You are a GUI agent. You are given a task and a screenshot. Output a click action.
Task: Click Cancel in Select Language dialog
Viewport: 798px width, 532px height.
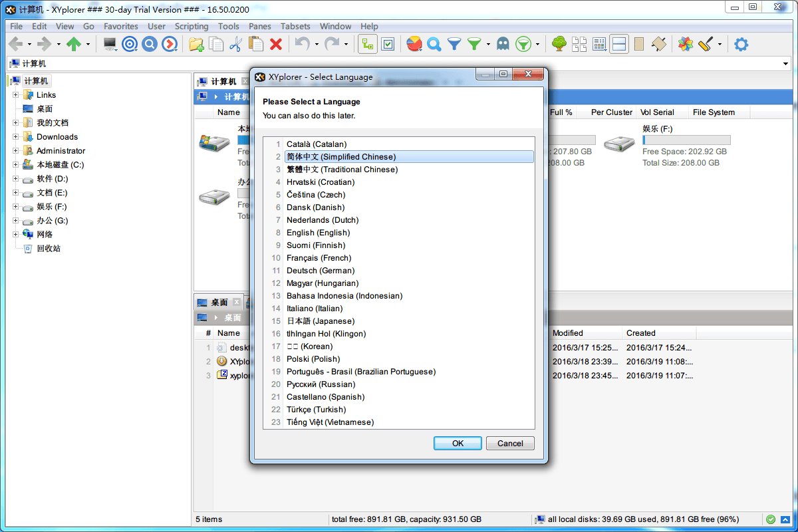coord(510,444)
